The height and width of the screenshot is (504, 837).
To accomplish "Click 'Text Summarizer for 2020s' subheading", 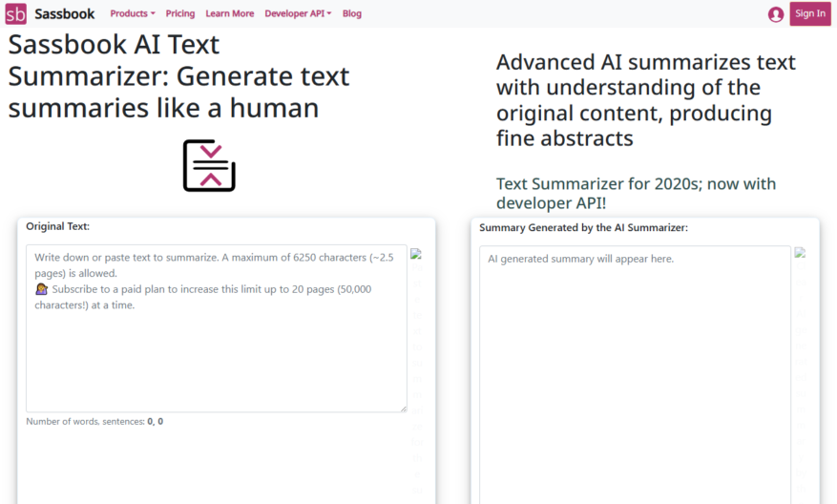I will (x=636, y=193).
